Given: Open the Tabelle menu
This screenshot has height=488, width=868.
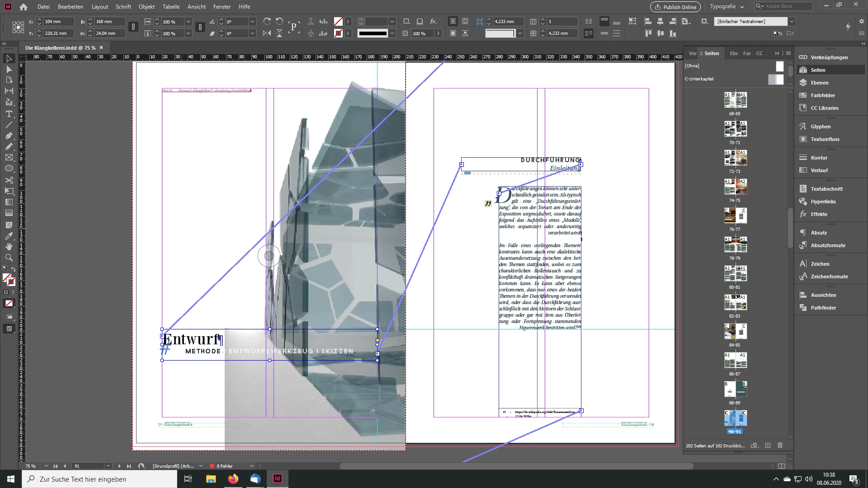Looking at the screenshot, I should click(171, 6).
